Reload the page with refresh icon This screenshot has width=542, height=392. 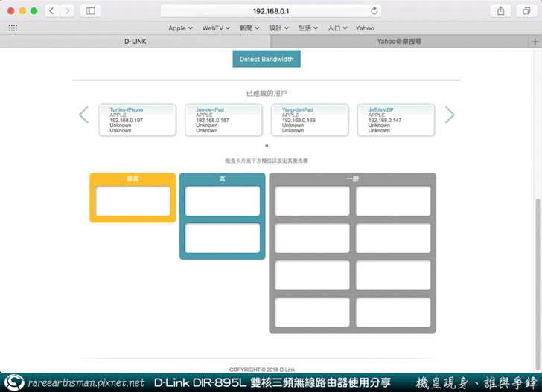tap(374, 11)
